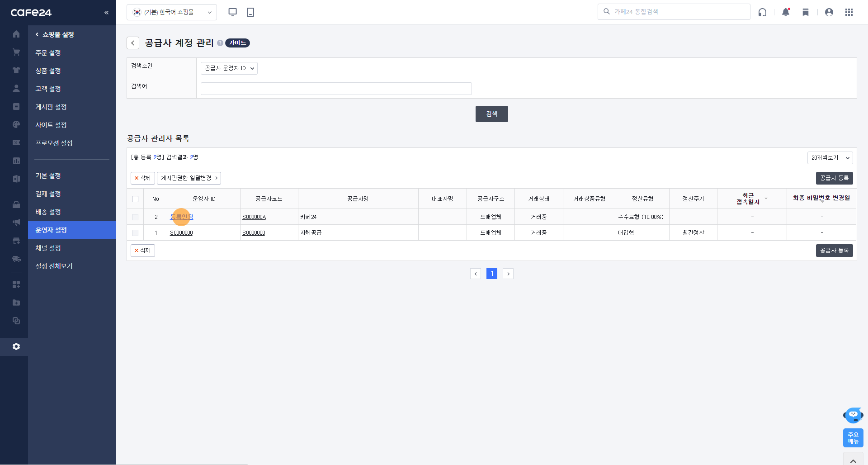Sort by the 최근 접속일시 column arrow
Screen dimensions: 868x465
[766, 199]
